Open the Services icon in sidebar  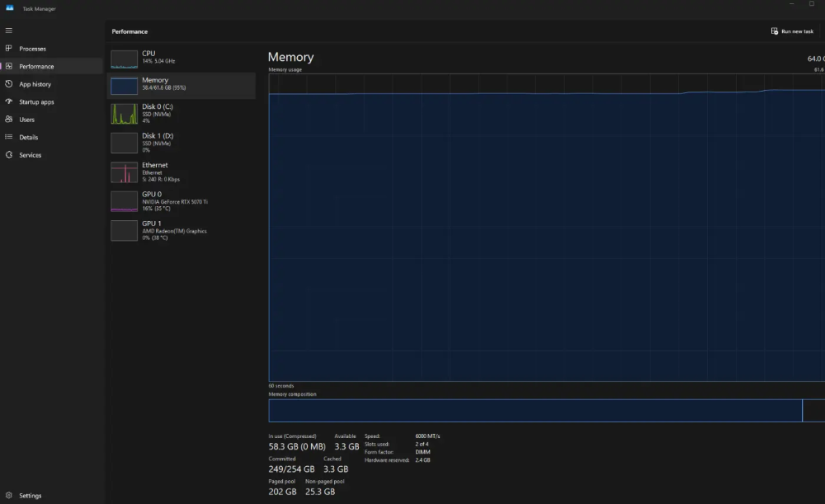point(9,155)
